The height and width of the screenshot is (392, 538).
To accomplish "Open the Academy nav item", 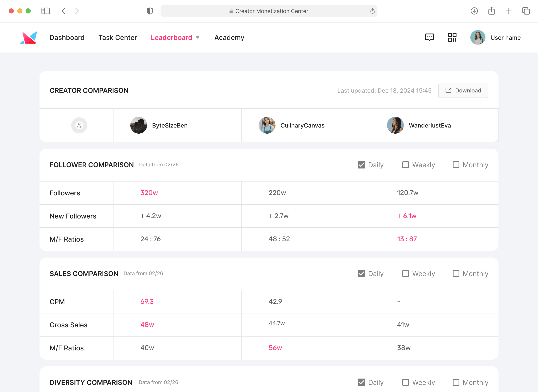I will pyautogui.click(x=229, y=37).
